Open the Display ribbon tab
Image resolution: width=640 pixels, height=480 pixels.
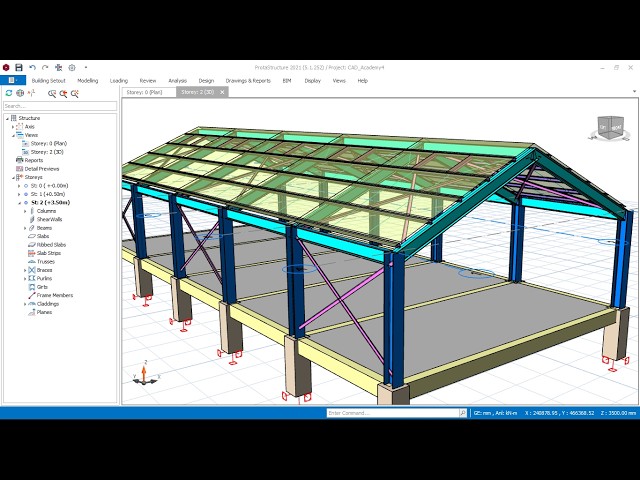pos(313,81)
